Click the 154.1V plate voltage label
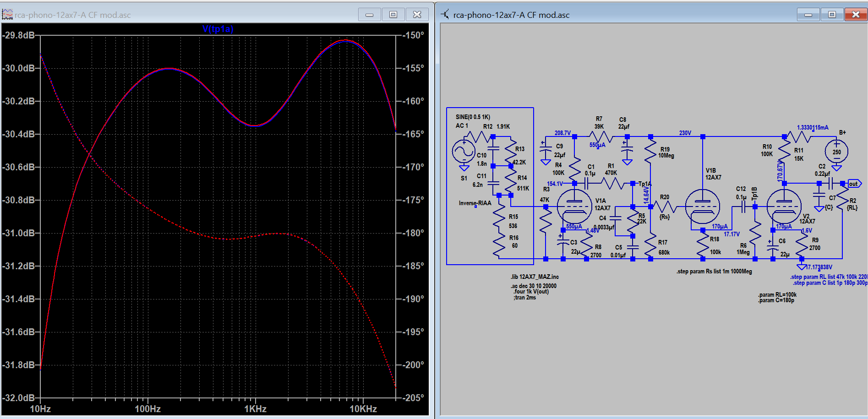Image resolution: width=868 pixels, height=419 pixels. 555,184
